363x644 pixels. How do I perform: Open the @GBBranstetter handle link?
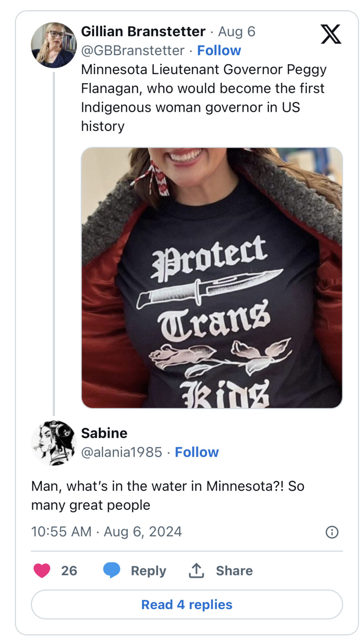click(x=132, y=50)
